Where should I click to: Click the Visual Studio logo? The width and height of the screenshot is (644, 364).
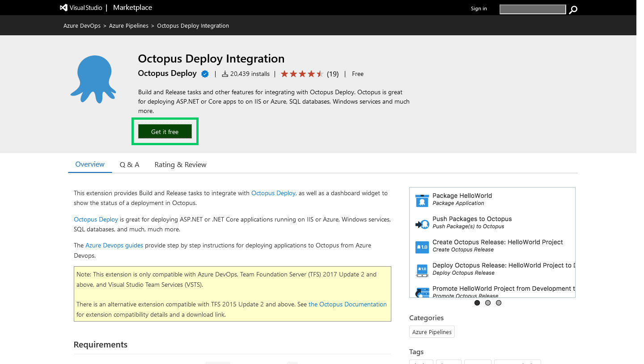(x=81, y=8)
